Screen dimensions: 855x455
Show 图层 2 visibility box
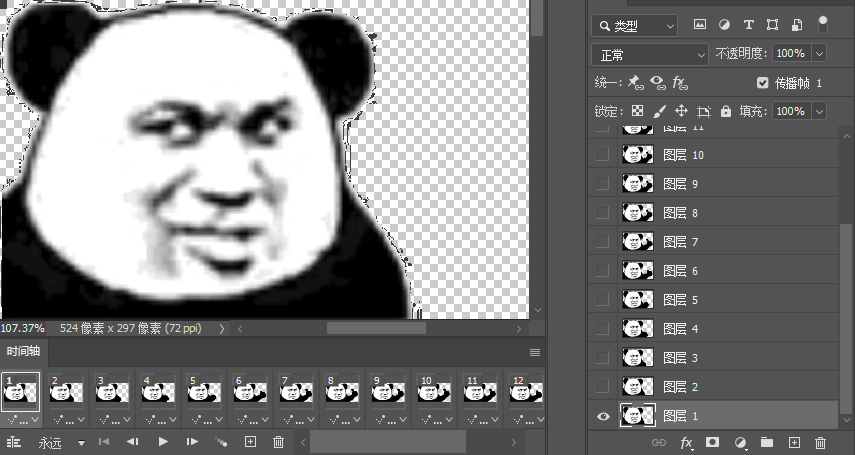602,387
